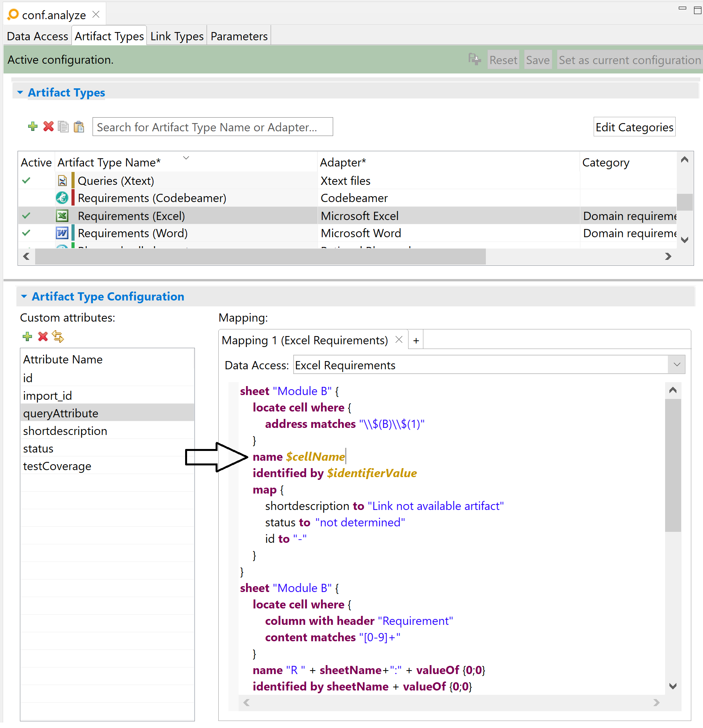703x728 pixels.
Task: Collapse the Artifact Types section
Action: 20,93
